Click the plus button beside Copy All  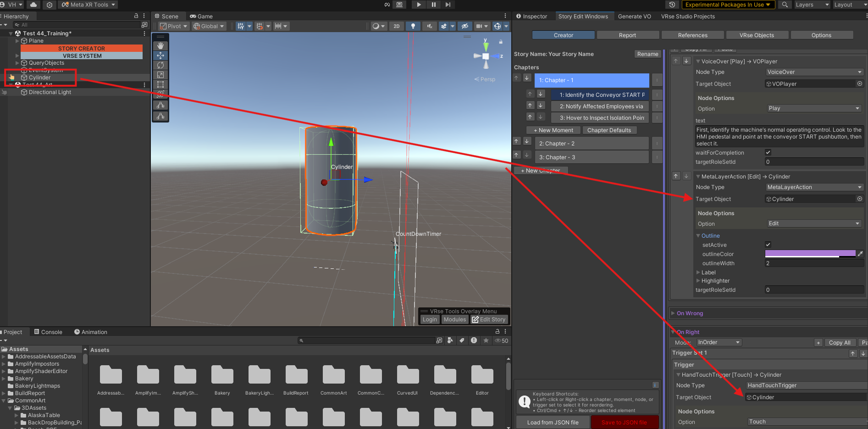tap(818, 343)
